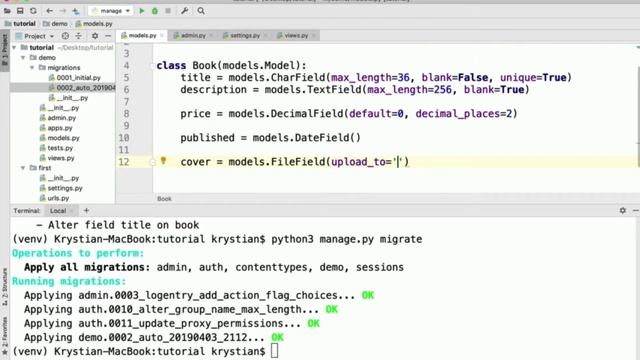This screenshot has width=640, height=360.
Task: Open urls.py under first folder
Action: pyautogui.click(x=54, y=198)
